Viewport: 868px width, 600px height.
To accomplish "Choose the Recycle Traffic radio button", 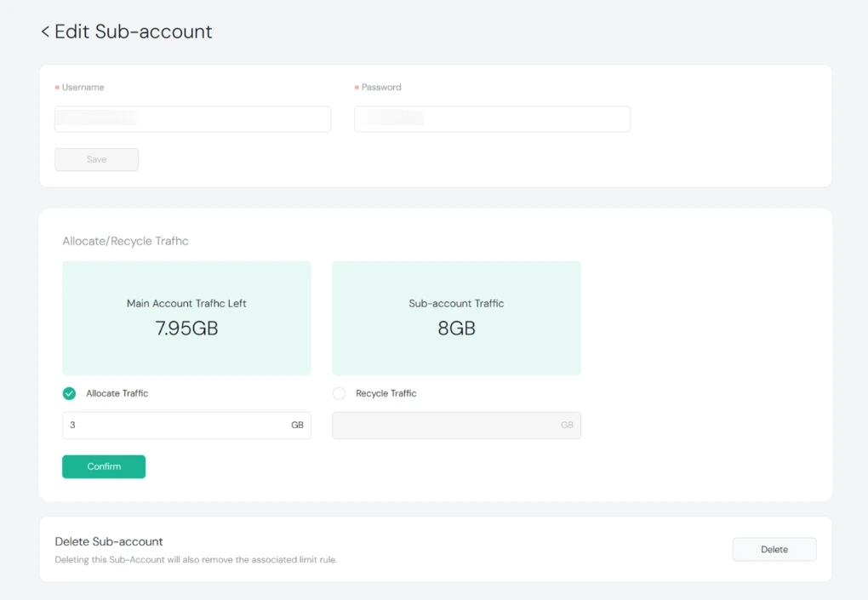I will 340,393.
